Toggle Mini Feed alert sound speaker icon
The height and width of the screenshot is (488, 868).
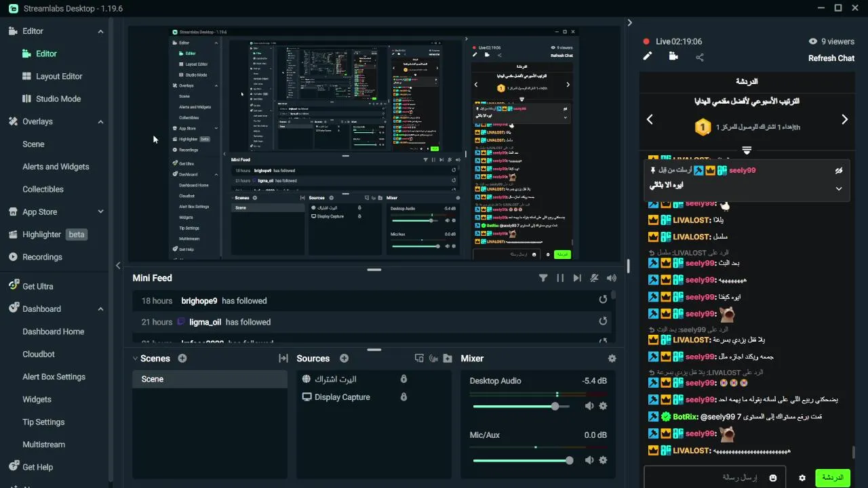612,278
